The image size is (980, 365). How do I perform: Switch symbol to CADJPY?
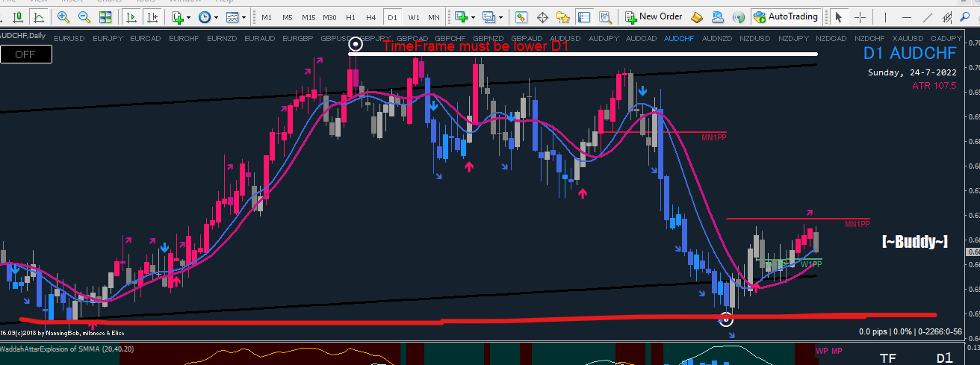pos(946,37)
